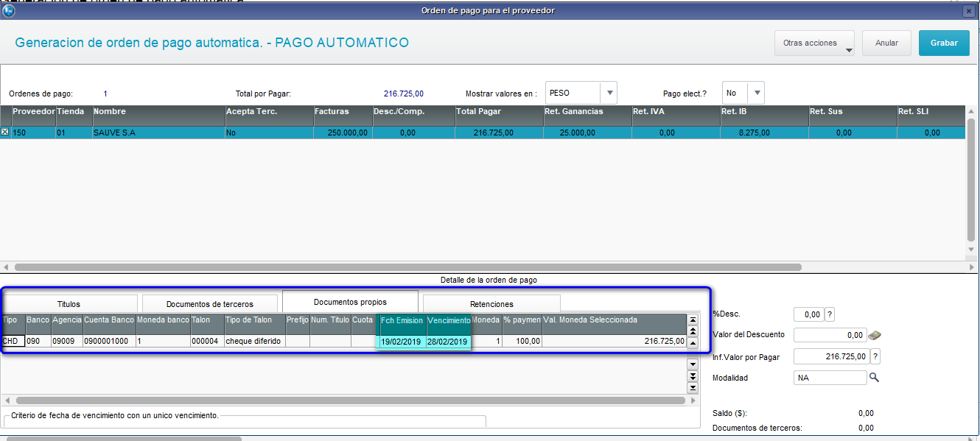Click the cheque diferido cell

pos(254,342)
